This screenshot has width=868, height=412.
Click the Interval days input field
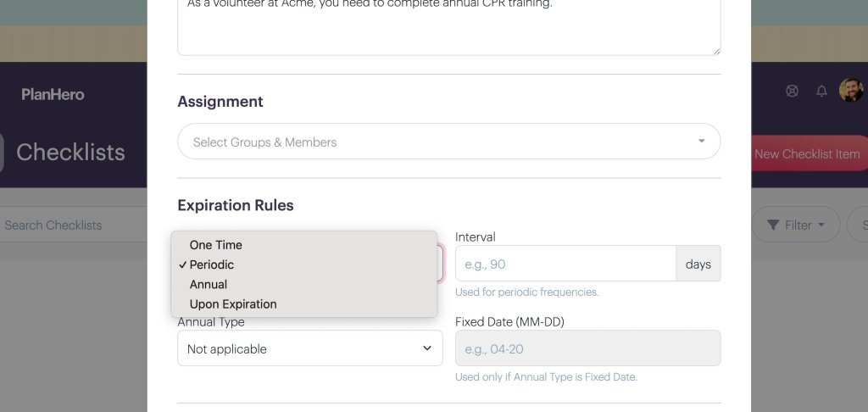[565, 264]
